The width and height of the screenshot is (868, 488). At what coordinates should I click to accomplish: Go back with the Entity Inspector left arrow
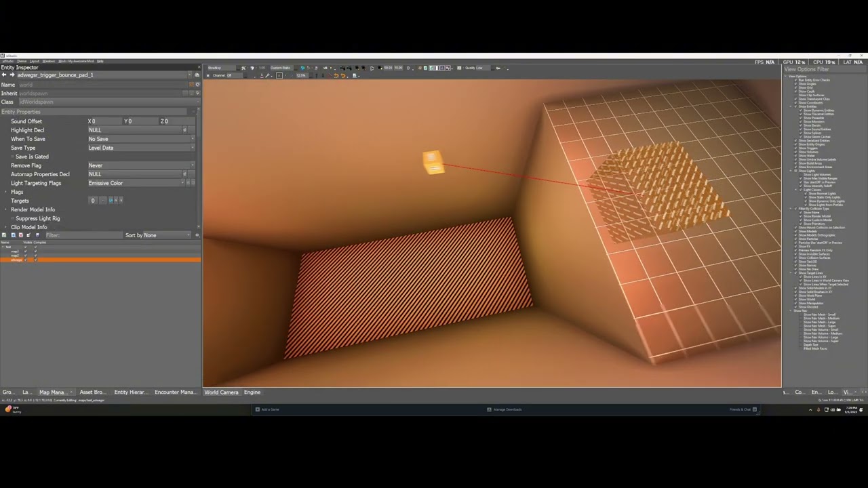(x=4, y=75)
